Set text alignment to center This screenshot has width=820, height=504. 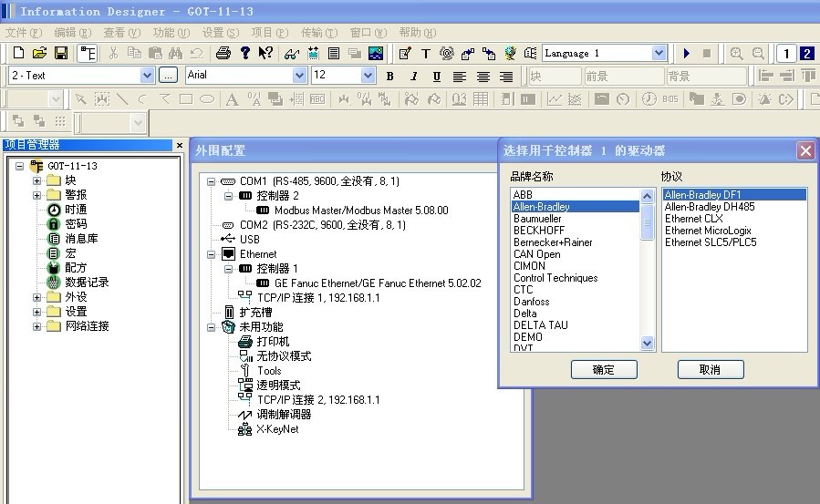point(483,77)
